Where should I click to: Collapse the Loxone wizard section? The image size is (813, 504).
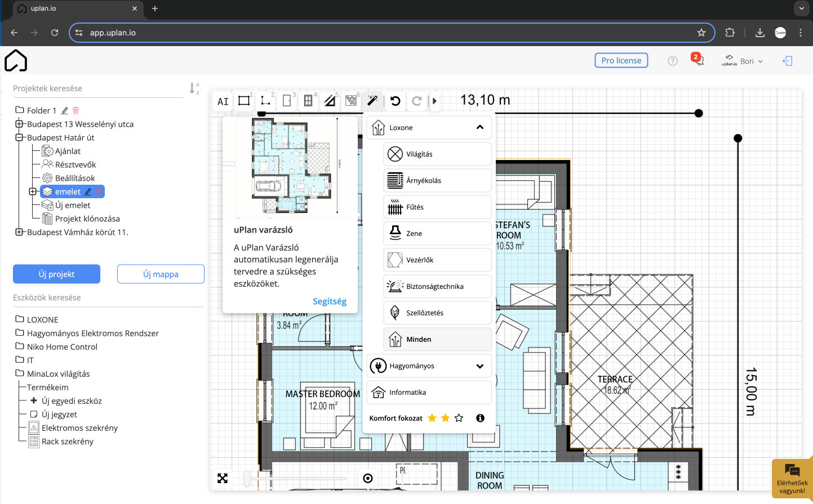coord(480,127)
